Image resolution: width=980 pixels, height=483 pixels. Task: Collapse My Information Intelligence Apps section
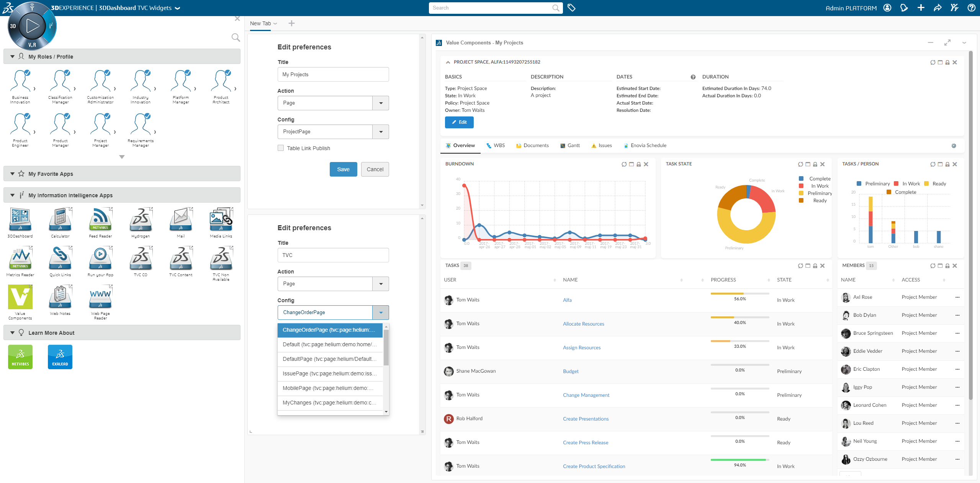click(x=13, y=195)
